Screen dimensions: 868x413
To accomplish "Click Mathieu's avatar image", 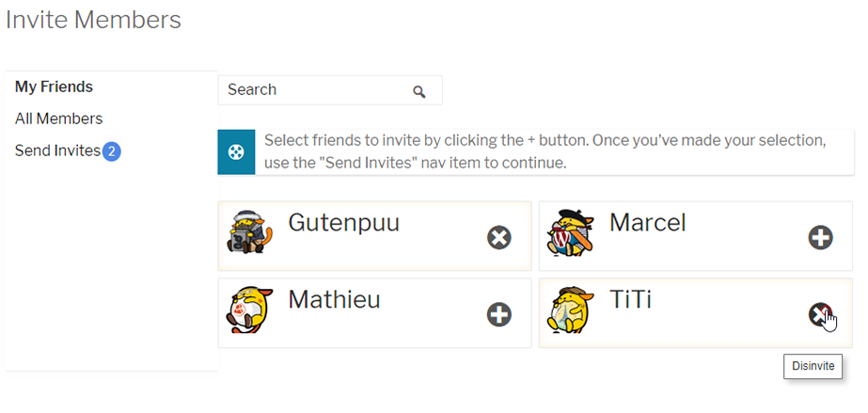I will point(249,310).
